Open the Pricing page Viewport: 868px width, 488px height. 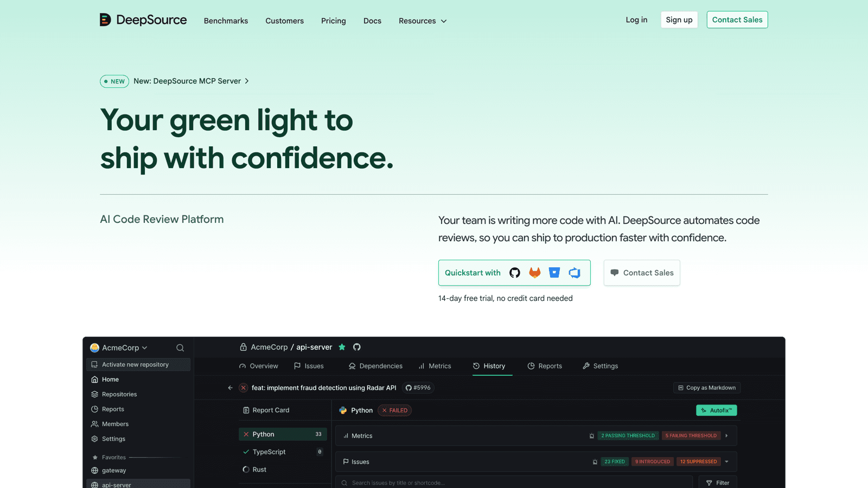coord(333,21)
